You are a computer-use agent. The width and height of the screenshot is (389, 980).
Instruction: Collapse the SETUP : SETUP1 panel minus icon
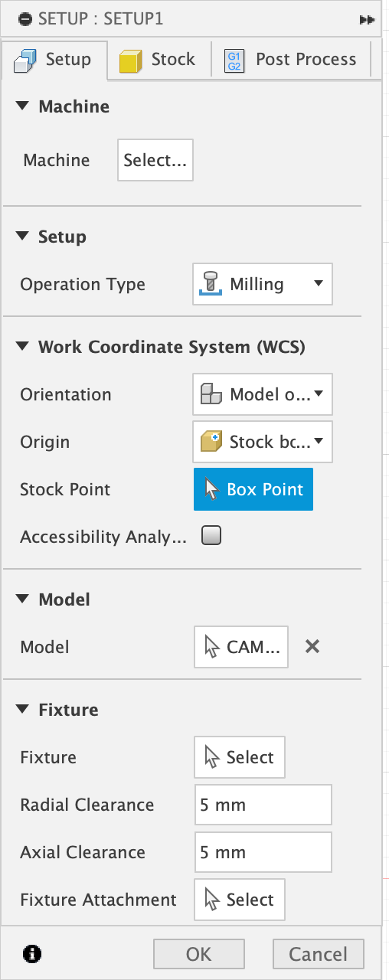(x=25, y=18)
